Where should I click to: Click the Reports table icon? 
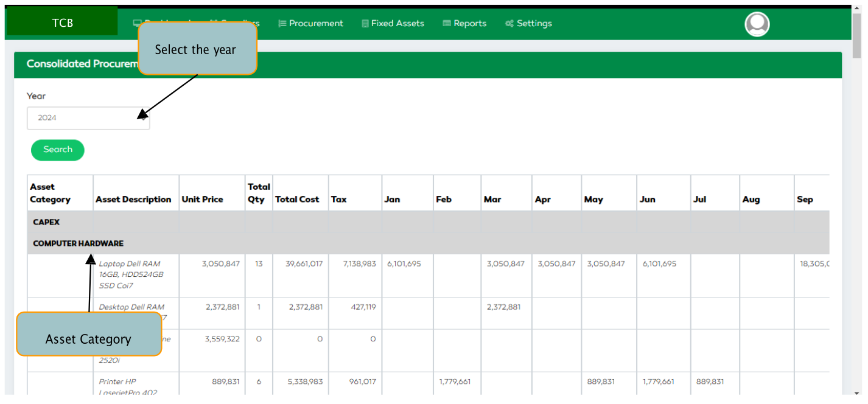click(x=446, y=23)
